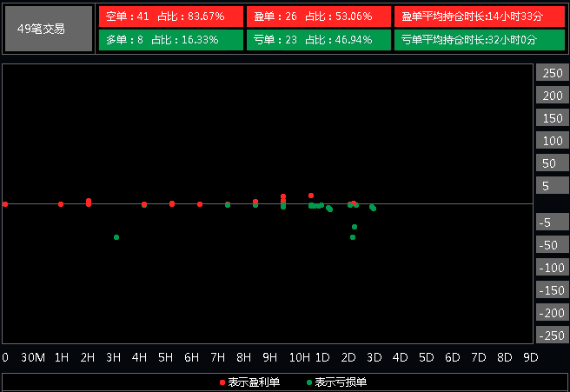
Task: Click the red profit dot at 1H
Action: coord(61,204)
